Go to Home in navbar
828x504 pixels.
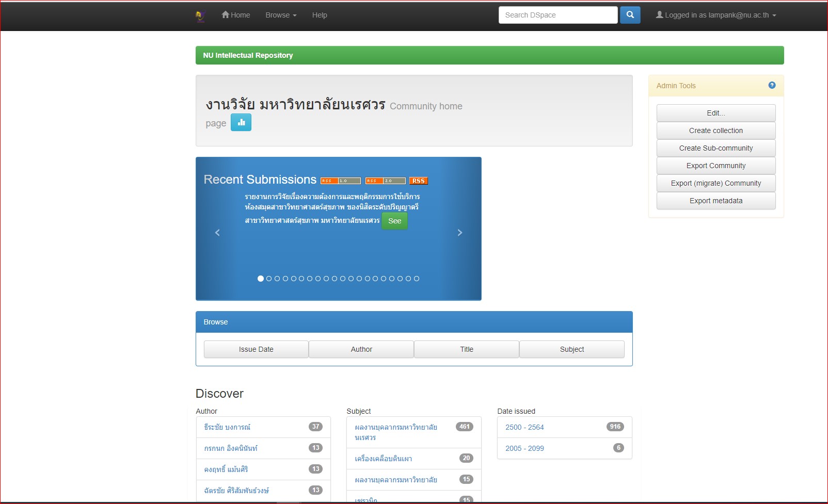tap(236, 15)
